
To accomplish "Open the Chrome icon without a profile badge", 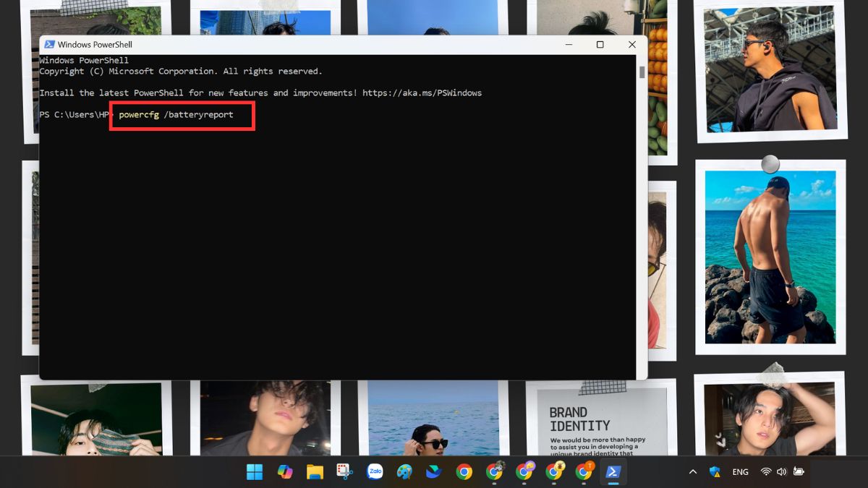I will 464,472.
